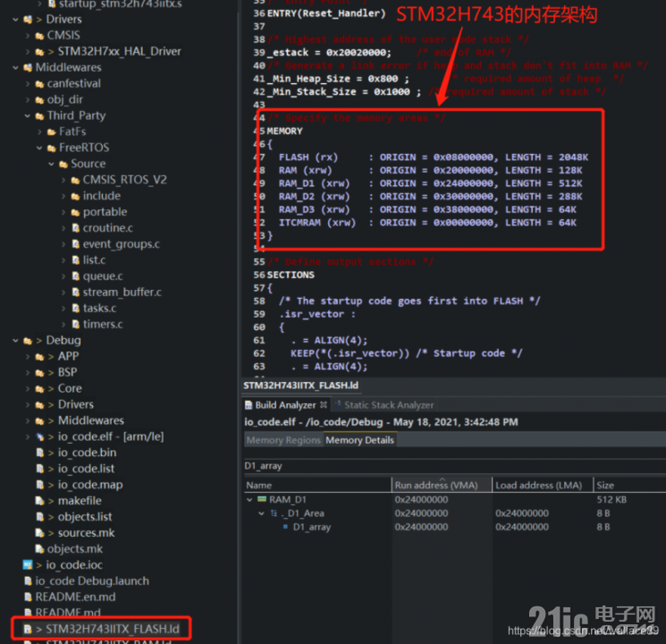This screenshot has height=644, width=666.
Task: Sort by the Name column header
Action: tap(317, 485)
